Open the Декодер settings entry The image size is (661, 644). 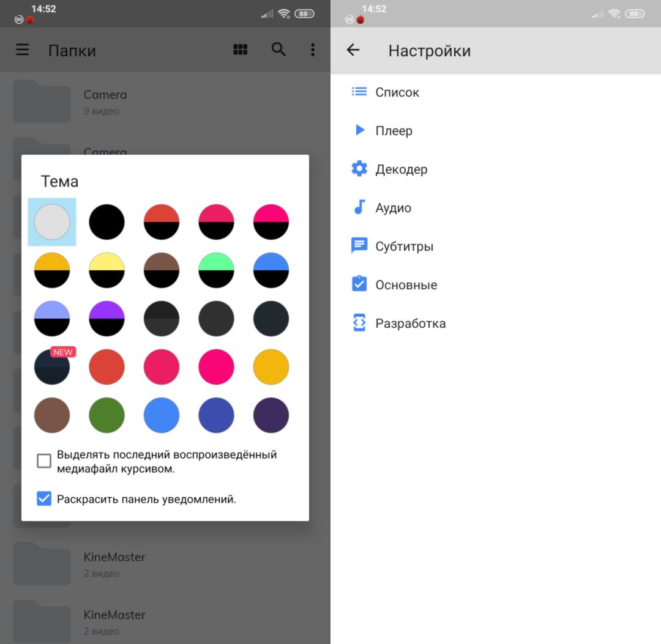(496, 169)
